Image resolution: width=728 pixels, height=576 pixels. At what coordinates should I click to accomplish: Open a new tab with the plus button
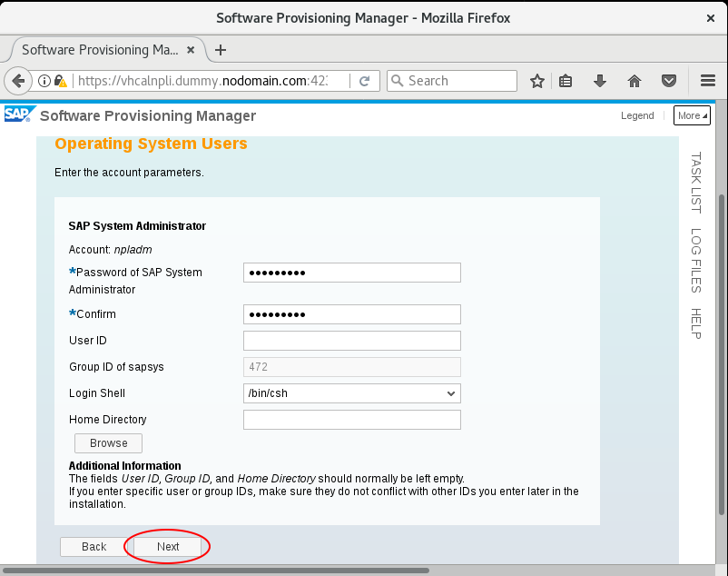click(221, 50)
